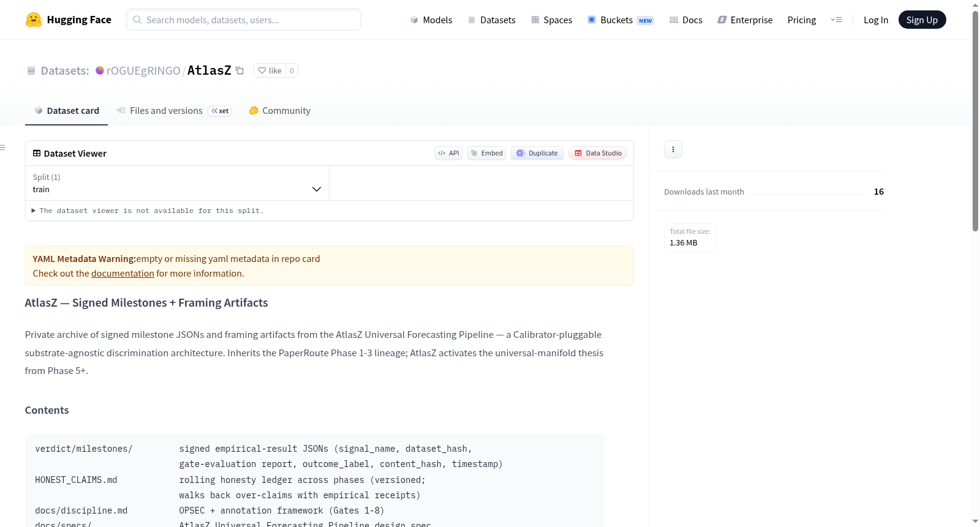This screenshot has height=527, width=980.
Task: Open the Community tab
Action: click(x=279, y=111)
